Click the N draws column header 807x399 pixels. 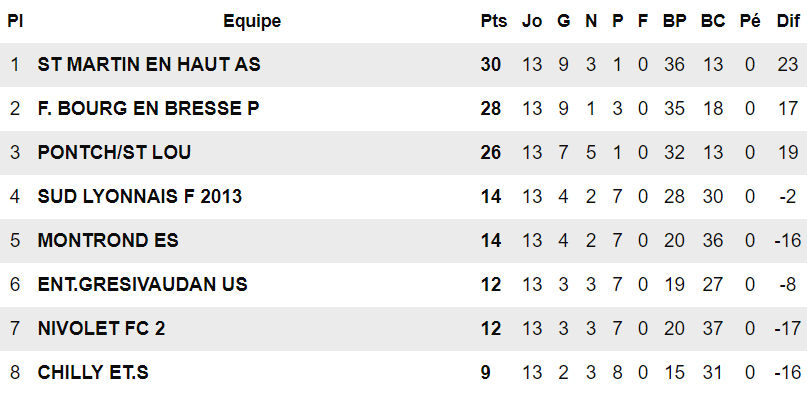coord(591,21)
